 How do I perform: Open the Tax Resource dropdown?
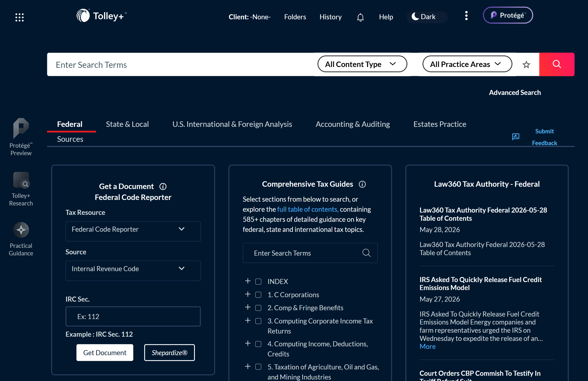click(133, 231)
